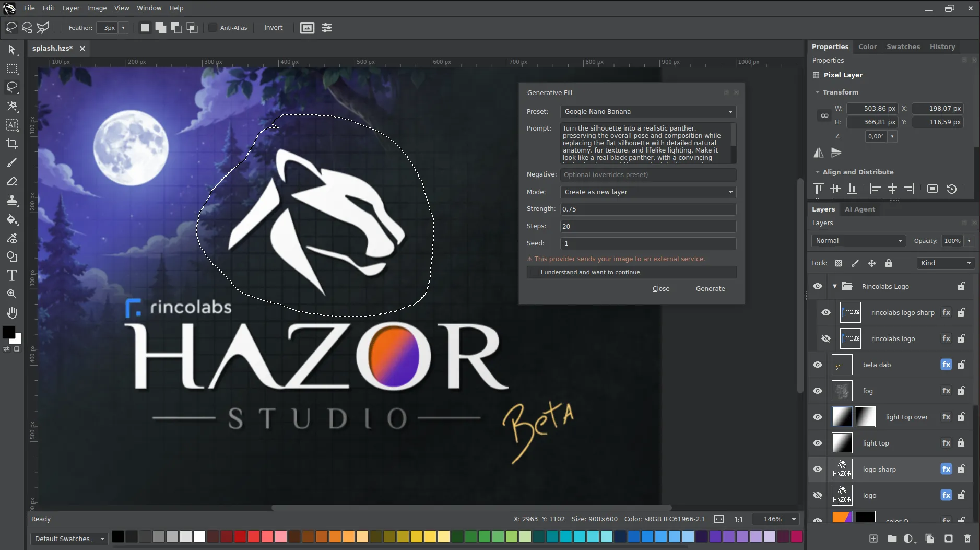Select the Shapes tool
The height and width of the screenshot is (550, 980).
(12, 256)
